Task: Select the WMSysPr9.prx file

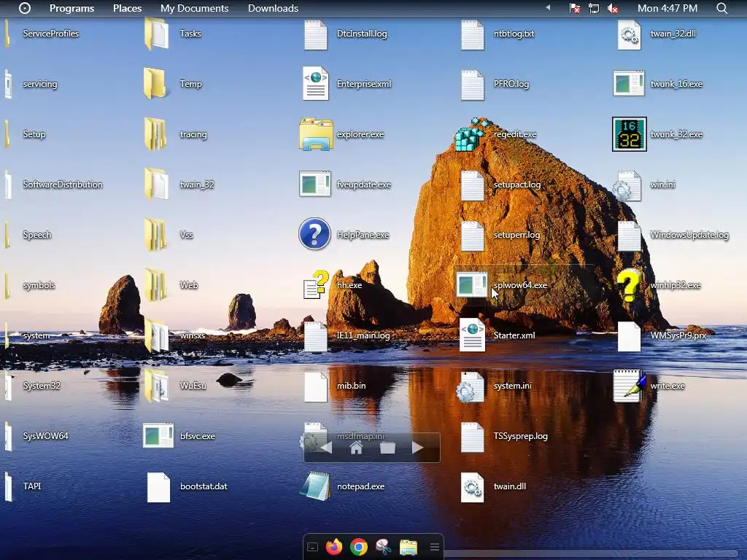Action: (629, 336)
